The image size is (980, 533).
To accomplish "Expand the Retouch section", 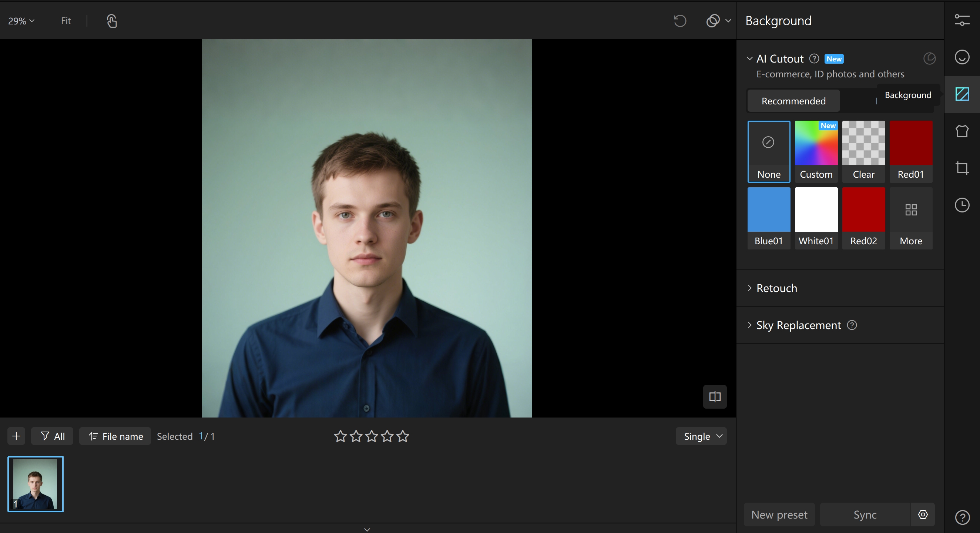I will click(x=776, y=288).
